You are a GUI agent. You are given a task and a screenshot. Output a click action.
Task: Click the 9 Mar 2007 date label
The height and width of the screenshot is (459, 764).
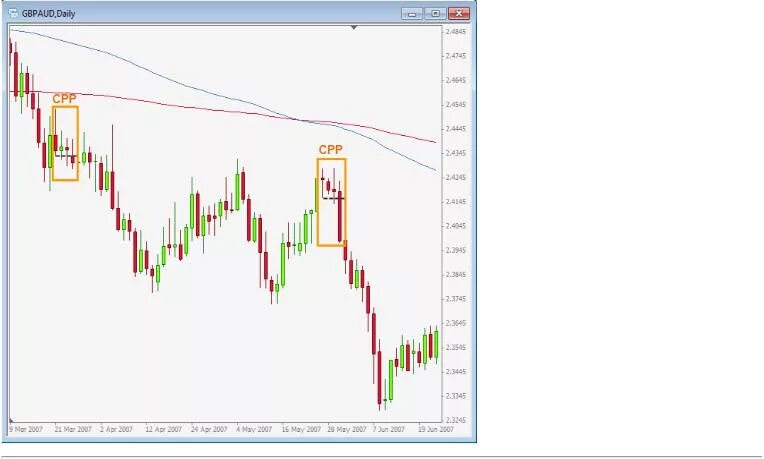[x=26, y=429]
